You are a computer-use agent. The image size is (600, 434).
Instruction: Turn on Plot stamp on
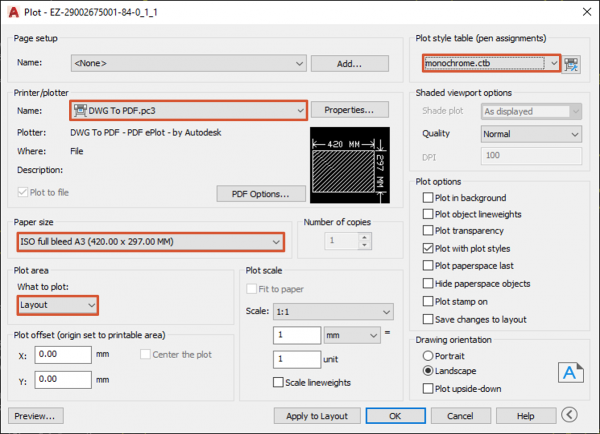point(427,302)
